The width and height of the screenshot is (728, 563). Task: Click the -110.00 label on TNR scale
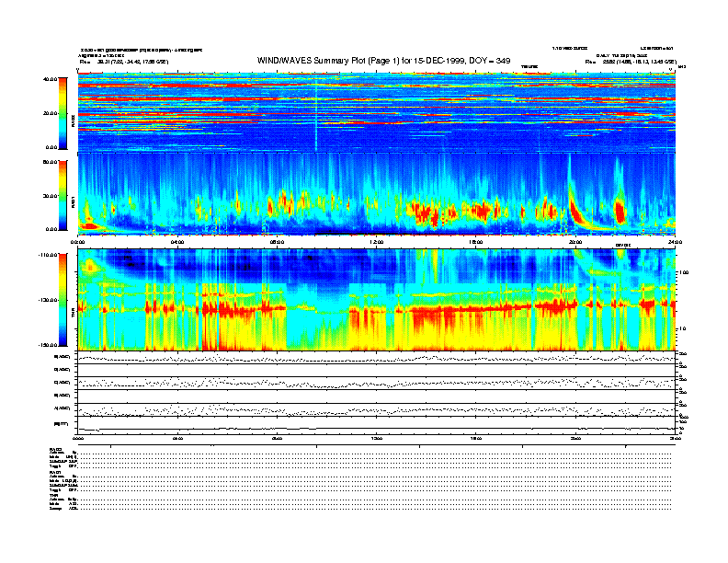[x=49, y=255]
